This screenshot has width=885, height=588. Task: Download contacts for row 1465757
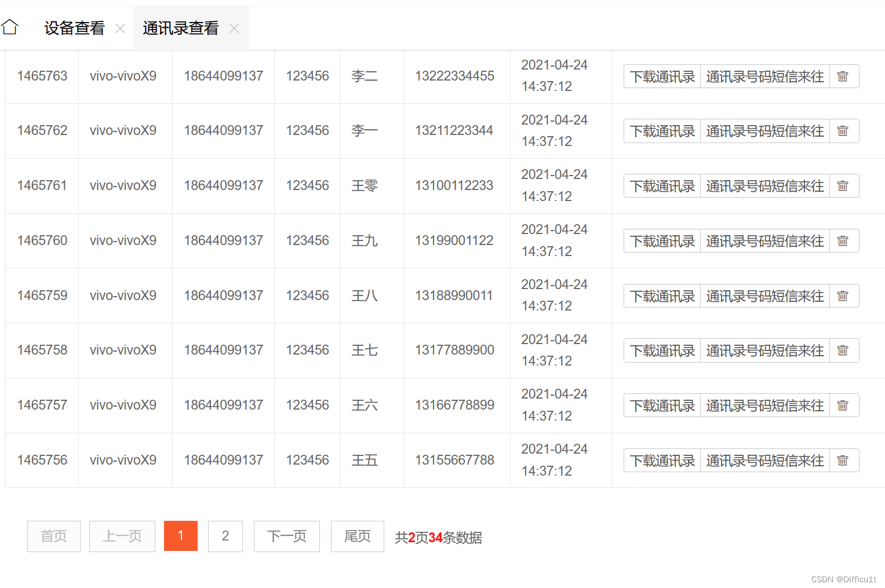click(662, 406)
